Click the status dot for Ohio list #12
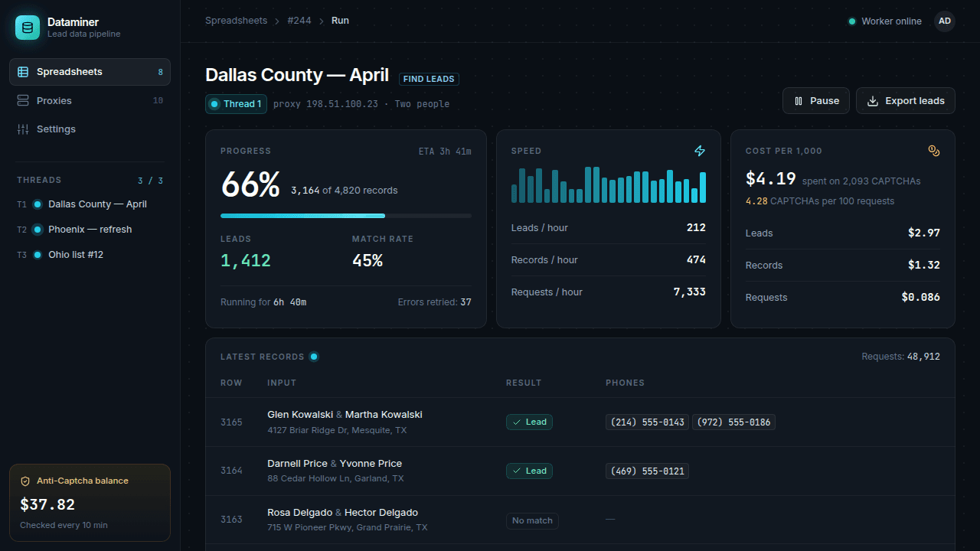The width and height of the screenshot is (980, 551). point(38,255)
